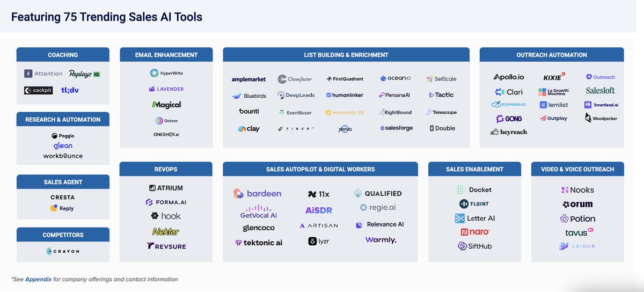Click the Potion logo
Screen dimensions: 644x292
click(577, 219)
